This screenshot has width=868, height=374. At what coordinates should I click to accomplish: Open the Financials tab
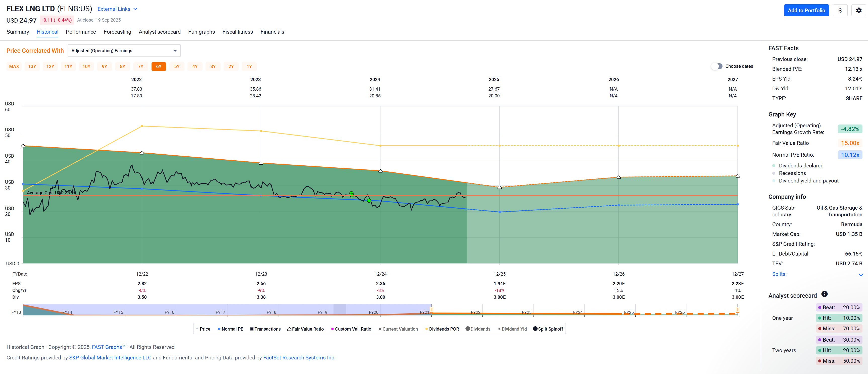tap(272, 32)
